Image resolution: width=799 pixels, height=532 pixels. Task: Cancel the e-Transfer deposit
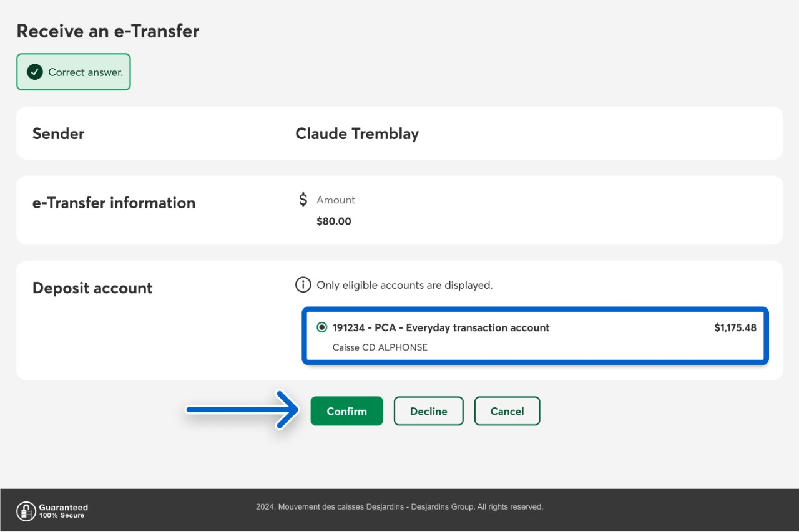click(507, 411)
